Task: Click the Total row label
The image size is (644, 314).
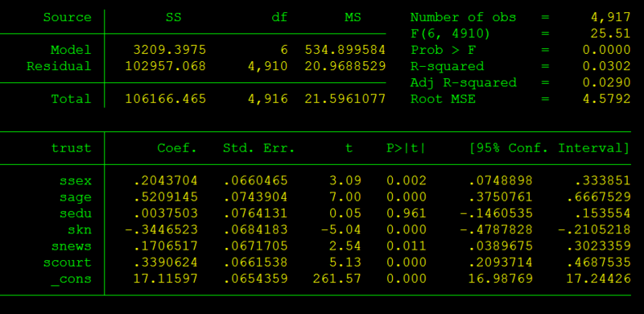Action: (x=71, y=99)
